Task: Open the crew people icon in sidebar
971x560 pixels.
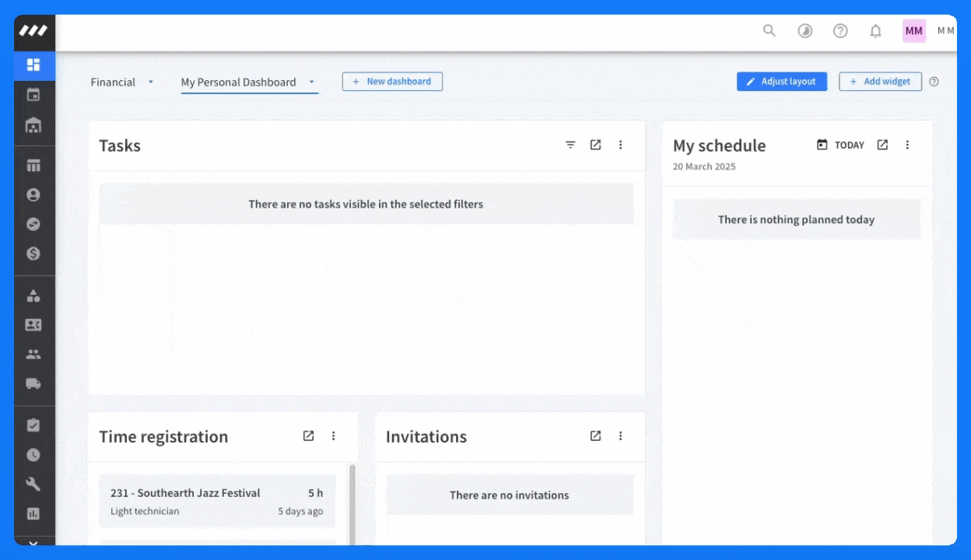Action: tap(33, 354)
